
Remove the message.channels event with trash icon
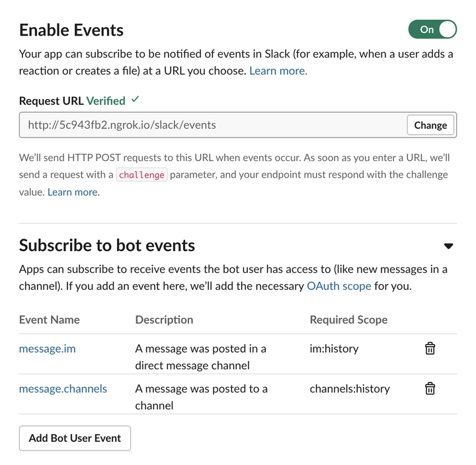click(x=430, y=388)
